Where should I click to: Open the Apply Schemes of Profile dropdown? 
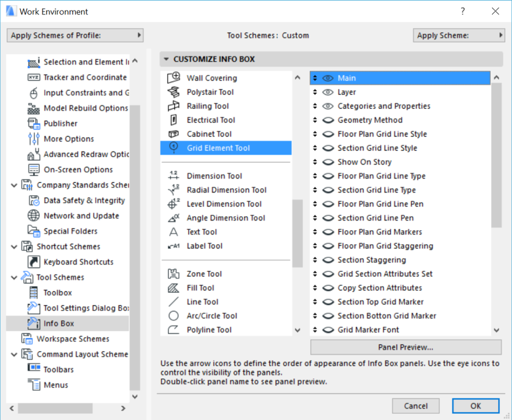pos(75,35)
